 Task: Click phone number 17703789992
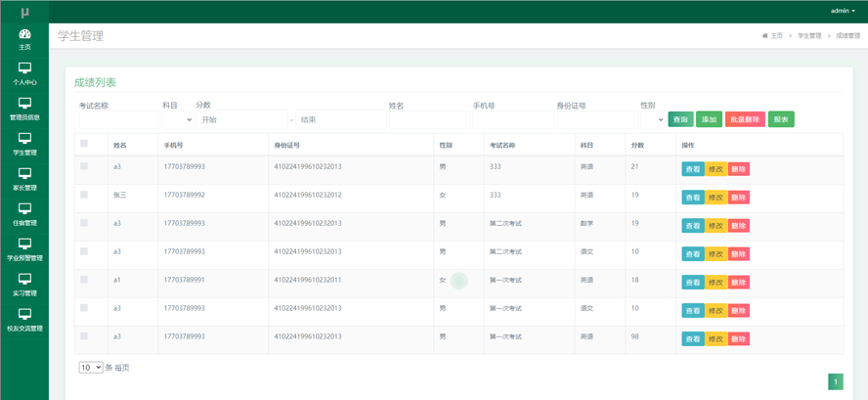tap(185, 195)
